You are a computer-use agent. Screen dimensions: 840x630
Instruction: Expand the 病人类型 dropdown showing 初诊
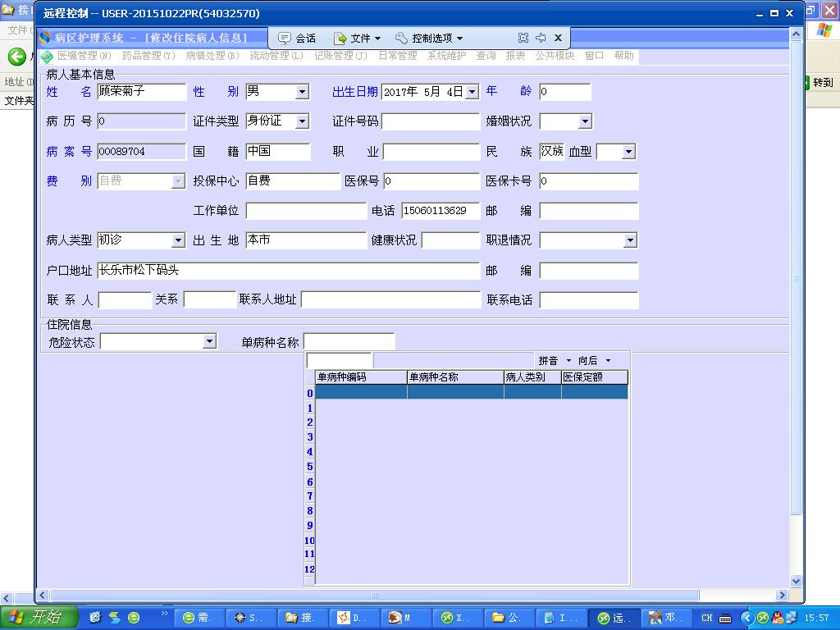(178, 240)
